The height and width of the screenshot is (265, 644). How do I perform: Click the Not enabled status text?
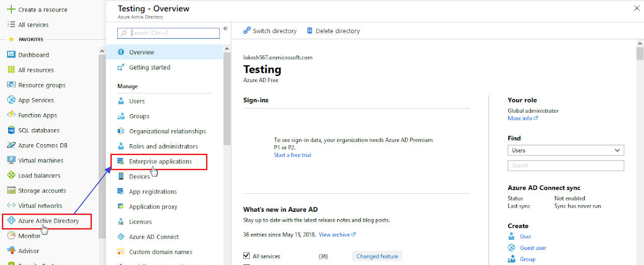click(570, 198)
